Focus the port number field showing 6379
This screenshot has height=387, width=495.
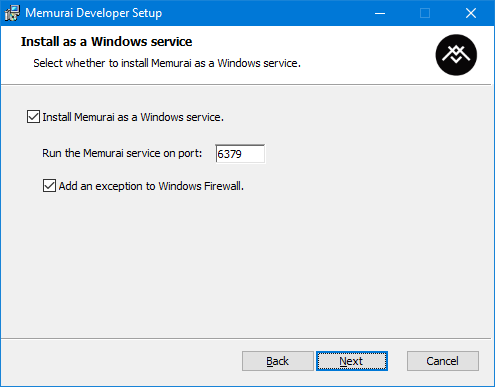(x=240, y=154)
